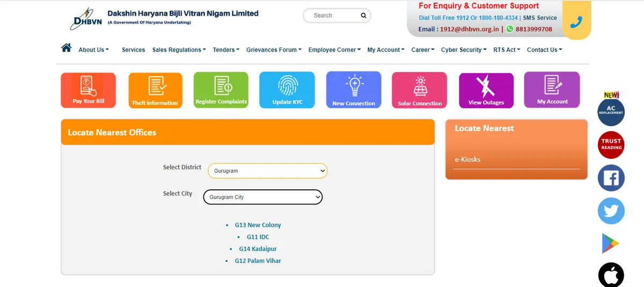This screenshot has height=287, width=644.
Task: Open the Update KYC fingerprint tile
Action: click(x=287, y=90)
